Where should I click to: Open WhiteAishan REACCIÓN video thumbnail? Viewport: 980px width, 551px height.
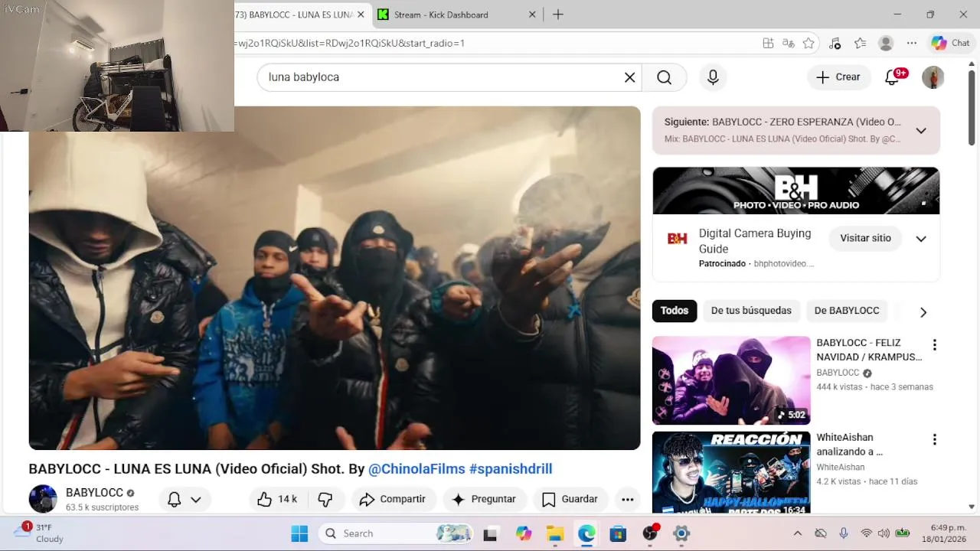[x=731, y=472]
